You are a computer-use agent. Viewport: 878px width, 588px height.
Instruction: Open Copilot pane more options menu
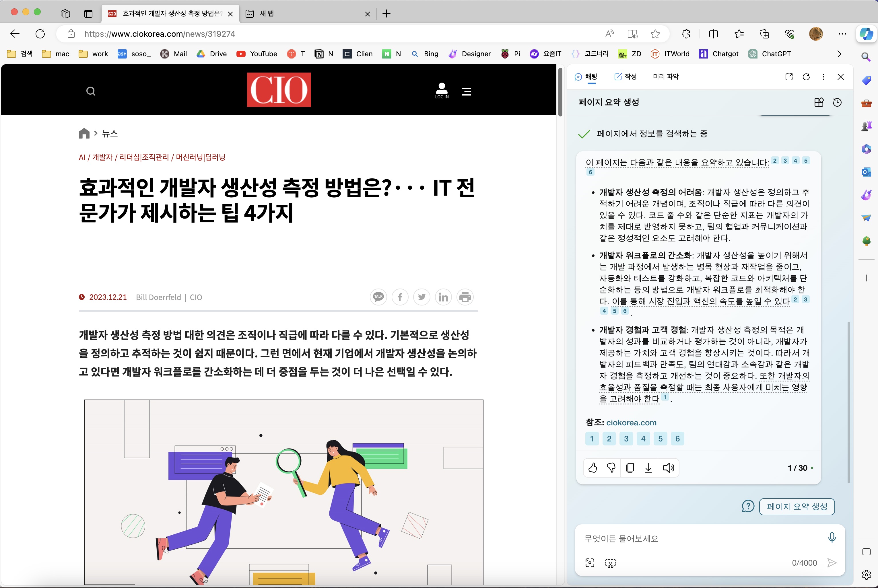823,77
